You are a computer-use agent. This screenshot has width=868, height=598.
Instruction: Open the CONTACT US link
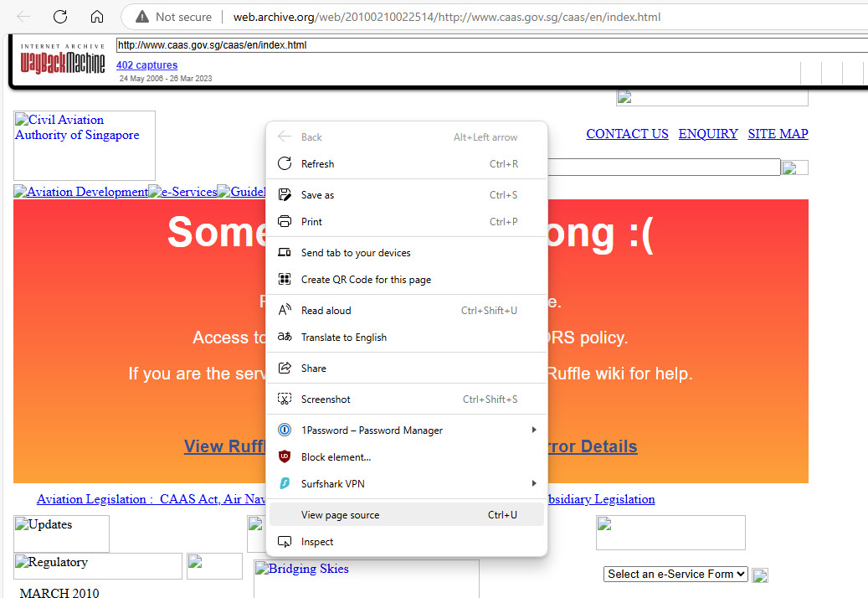[x=627, y=134]
